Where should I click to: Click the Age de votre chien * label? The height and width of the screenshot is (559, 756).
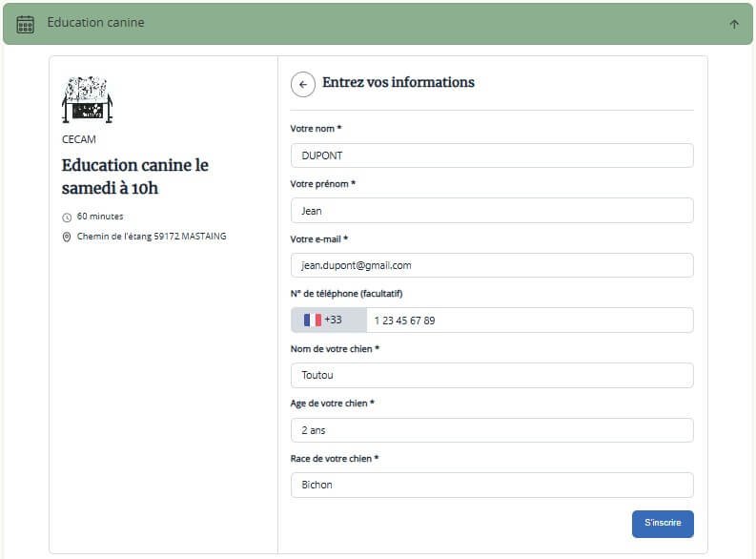pyautogui.click(x=332, y=404)
